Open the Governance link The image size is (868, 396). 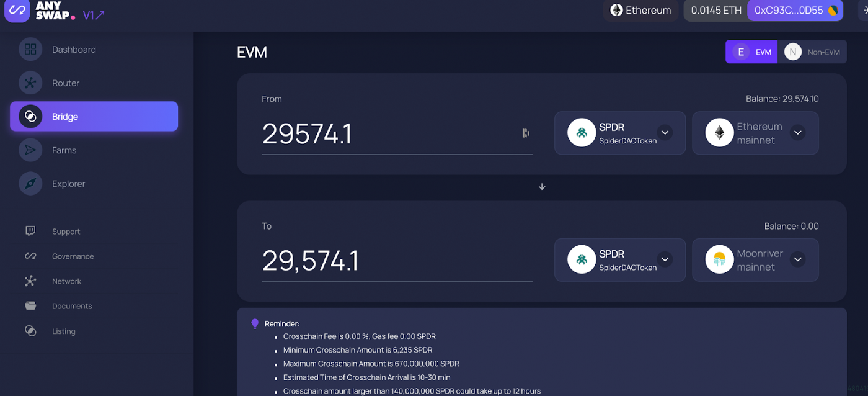click(x=73, y=256)
